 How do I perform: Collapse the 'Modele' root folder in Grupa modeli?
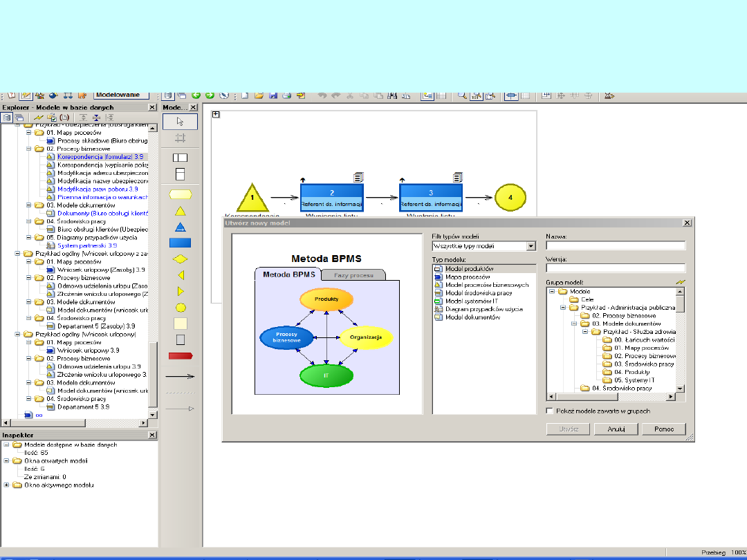point(553,291)
